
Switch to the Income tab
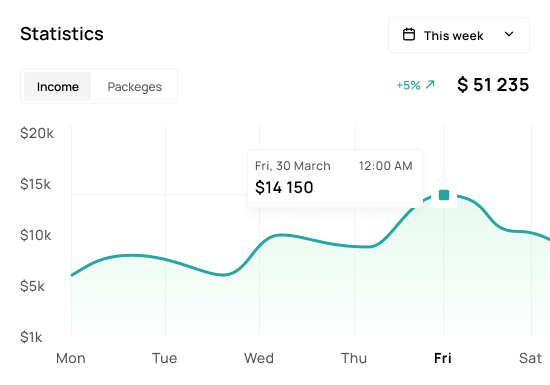(x=58, y=86)
